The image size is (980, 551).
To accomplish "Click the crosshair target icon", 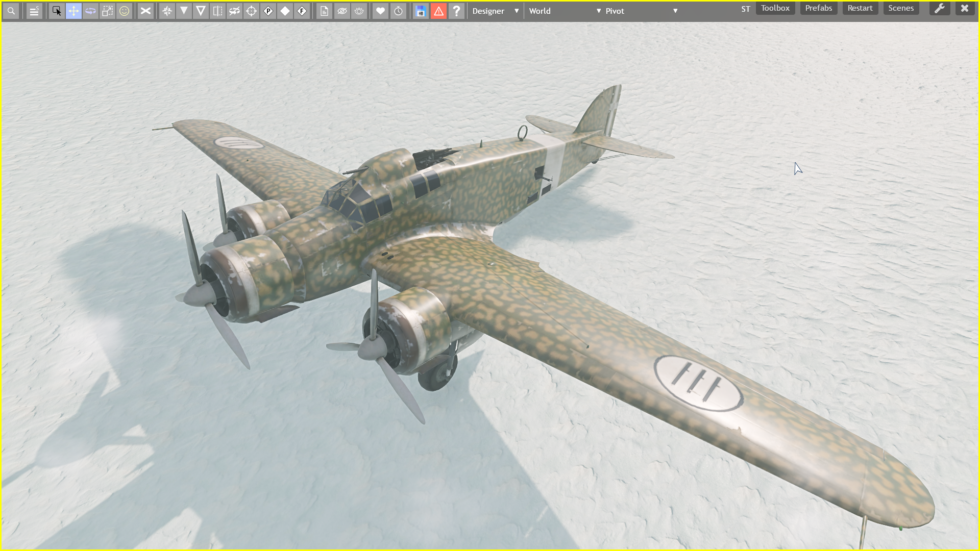I will click(x=251, y=11).
